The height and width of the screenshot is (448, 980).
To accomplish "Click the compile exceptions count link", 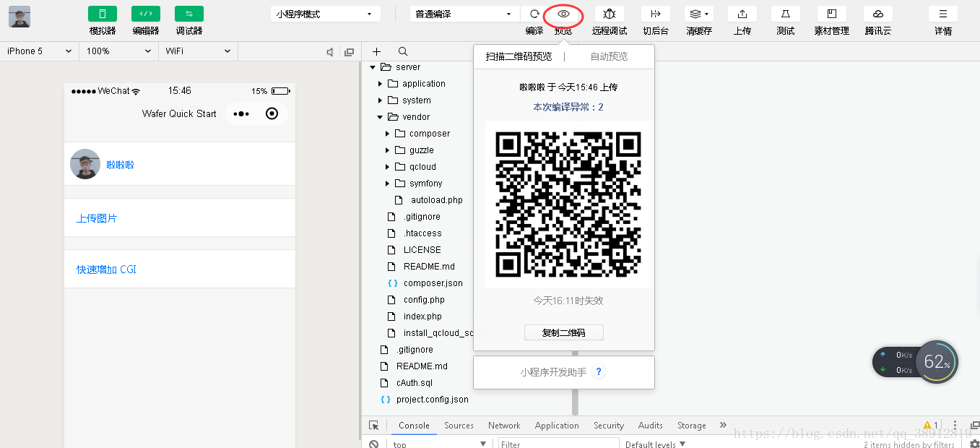I will click(568, 107).
